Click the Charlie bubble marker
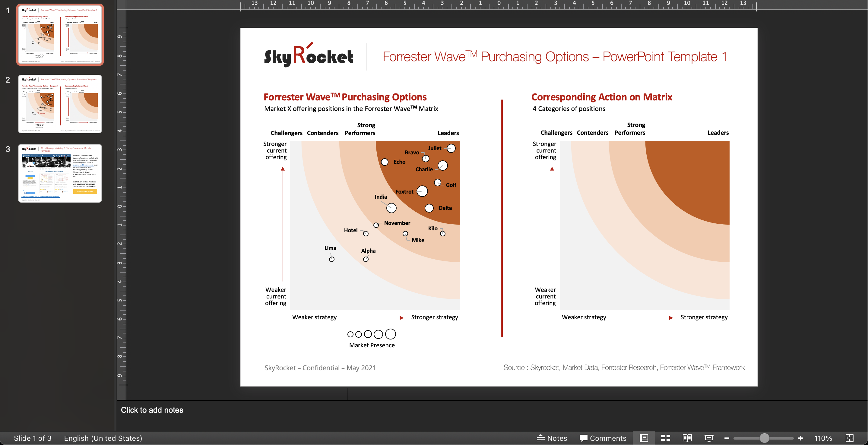The width and height of the screenshot is (868, 445). [442, 166]
